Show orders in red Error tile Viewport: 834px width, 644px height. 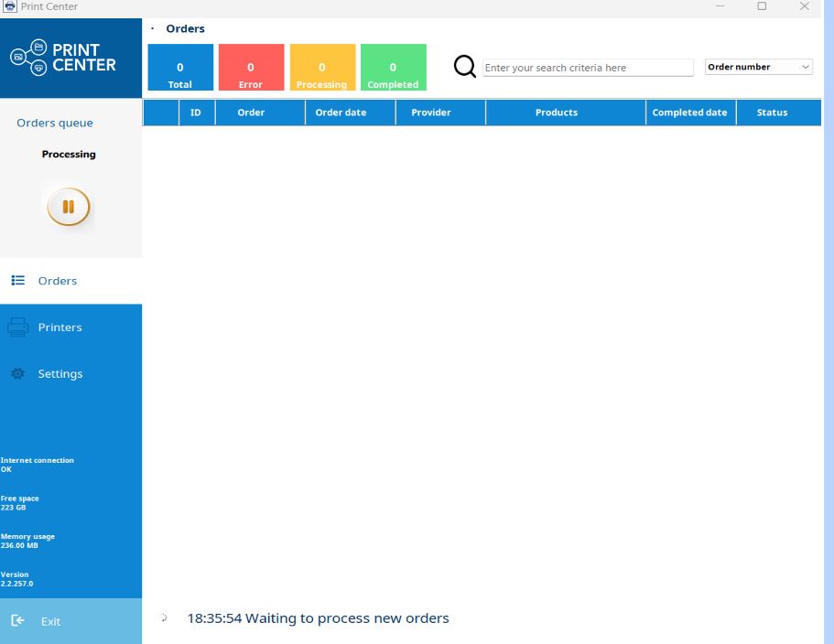click(251, 68)
